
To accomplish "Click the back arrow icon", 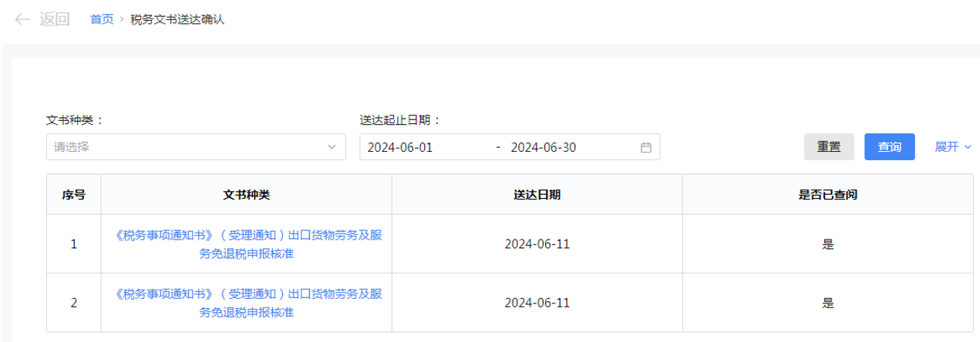I will 22,18.
